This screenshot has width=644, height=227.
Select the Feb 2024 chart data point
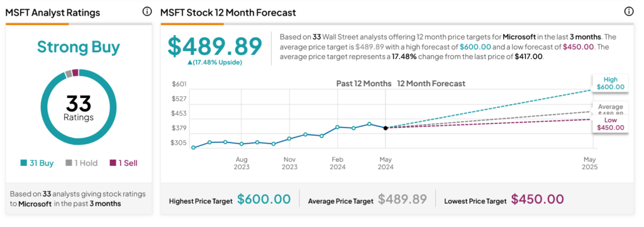pos(337,127)
